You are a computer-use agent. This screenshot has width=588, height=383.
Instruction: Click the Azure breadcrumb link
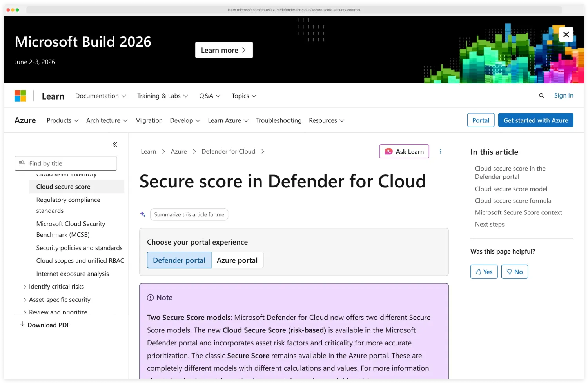pyautogui.click(x=179, y=152)
